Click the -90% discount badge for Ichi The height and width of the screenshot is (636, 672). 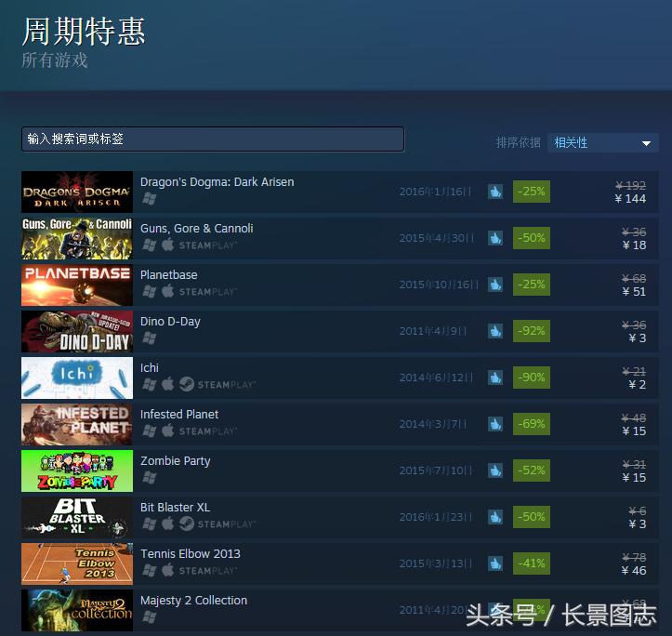coord(532,378)
